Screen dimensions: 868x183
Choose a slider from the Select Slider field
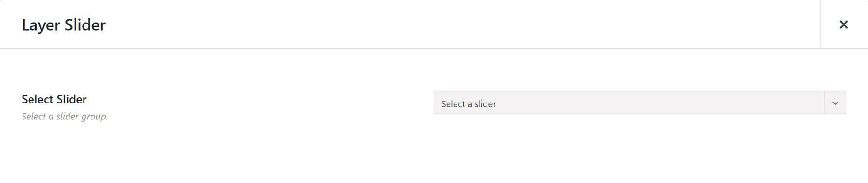click(640, 103)
